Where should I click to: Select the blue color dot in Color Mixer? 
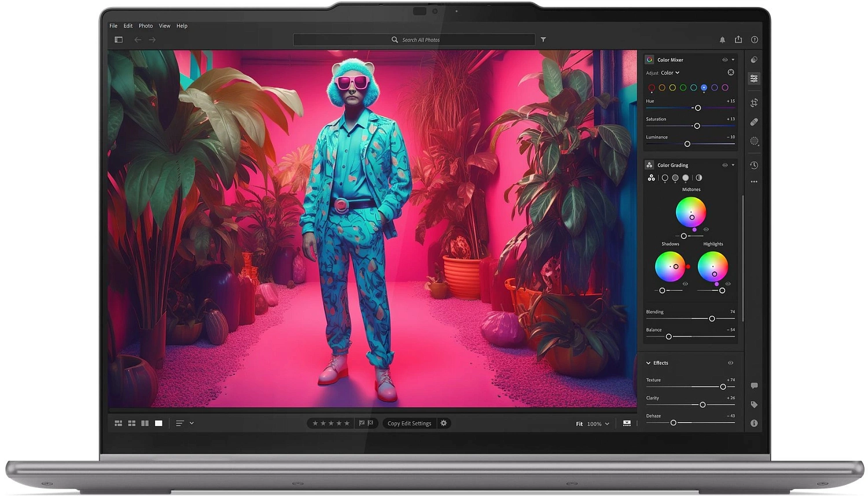704,87
